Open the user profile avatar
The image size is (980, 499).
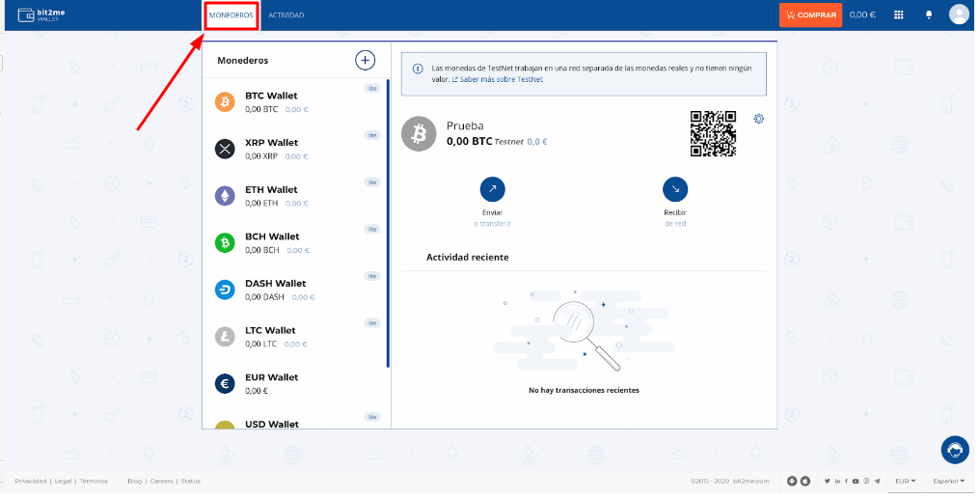[x=959, y=14]
